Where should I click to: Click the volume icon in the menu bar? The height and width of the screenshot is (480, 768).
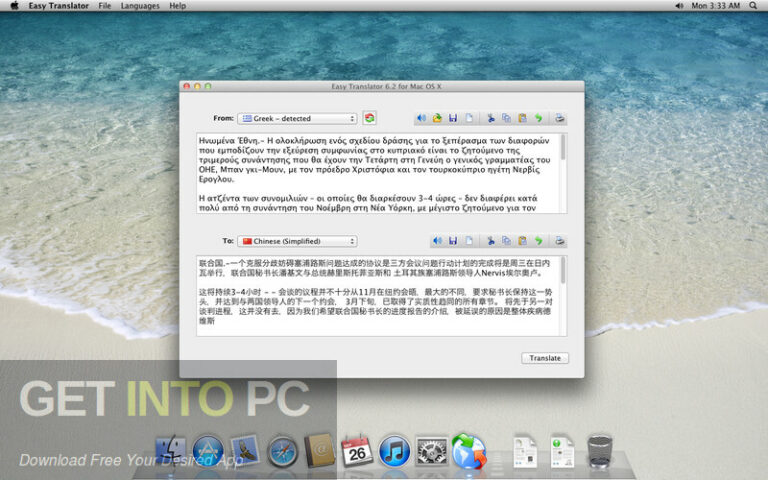pos(679,6)
